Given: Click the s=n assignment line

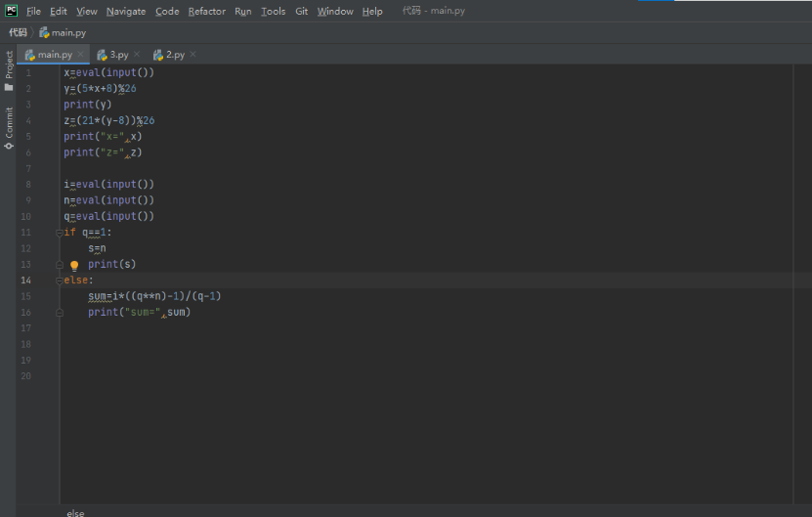Looking at the screenshot, I should (97, 248).
